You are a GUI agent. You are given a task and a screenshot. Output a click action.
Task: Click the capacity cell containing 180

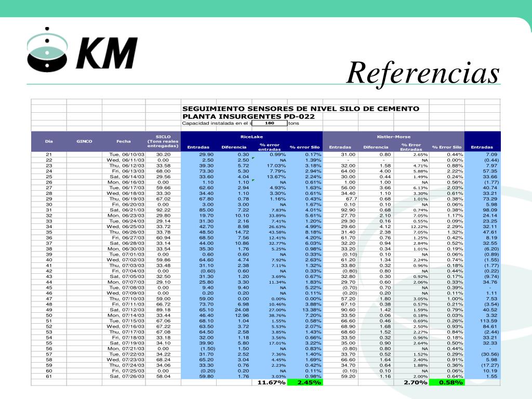pyautogui.click(x=270, y=123)
